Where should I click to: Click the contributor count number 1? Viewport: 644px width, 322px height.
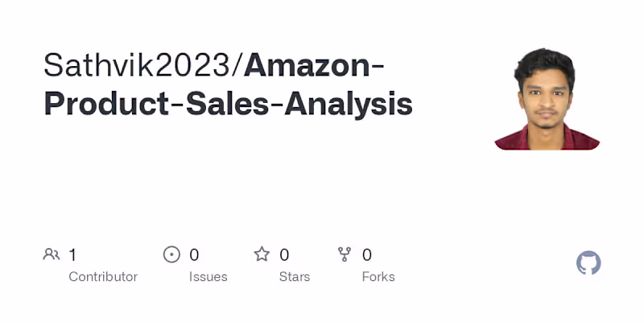pos(72,255)
